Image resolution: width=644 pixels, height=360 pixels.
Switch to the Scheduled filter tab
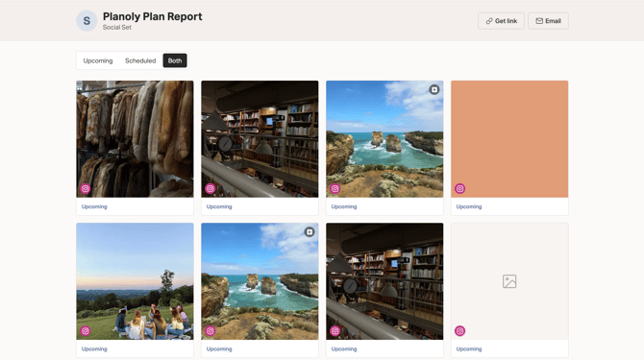coord(140,60)
